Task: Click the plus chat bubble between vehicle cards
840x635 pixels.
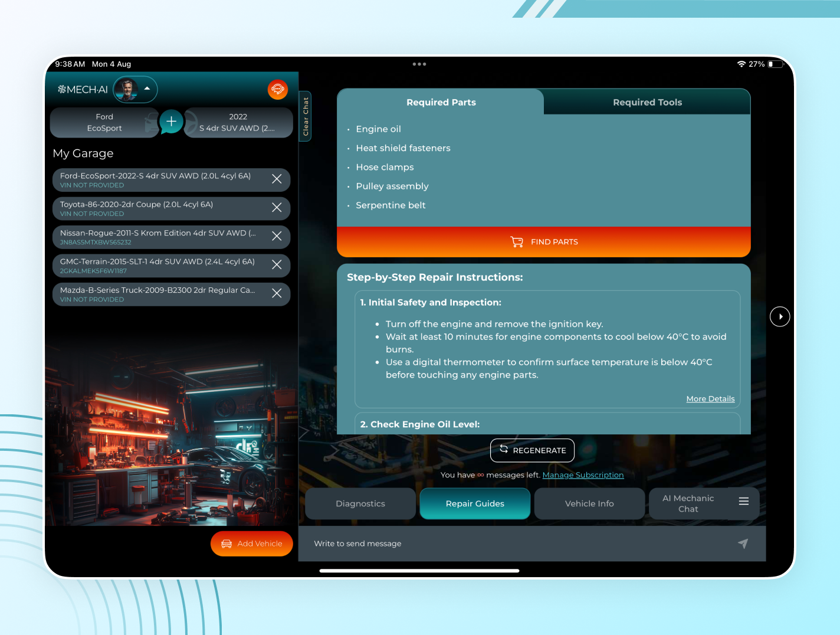Action: (x=171, y=122)
